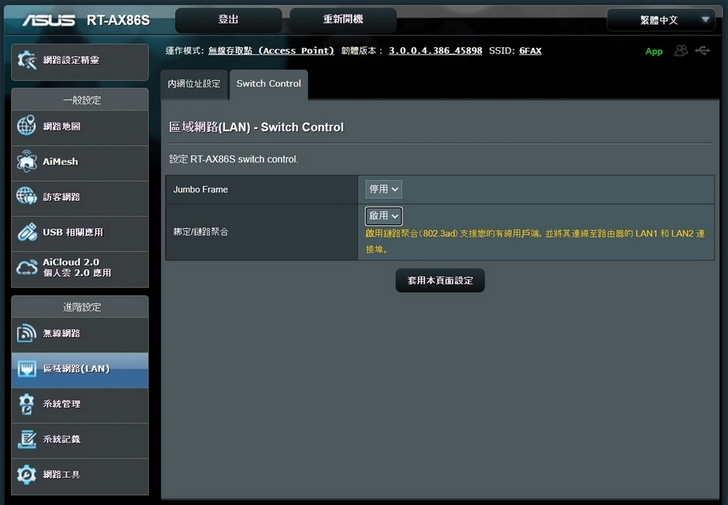Select the wireless network signal icon
The width and height of the screenshot is (728, 505).
coord(27,333)
